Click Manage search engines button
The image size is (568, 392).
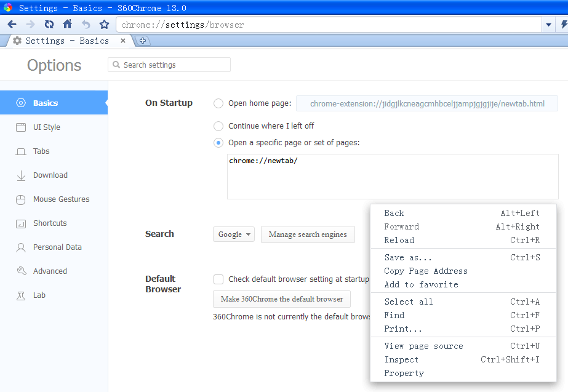[308, 234]
